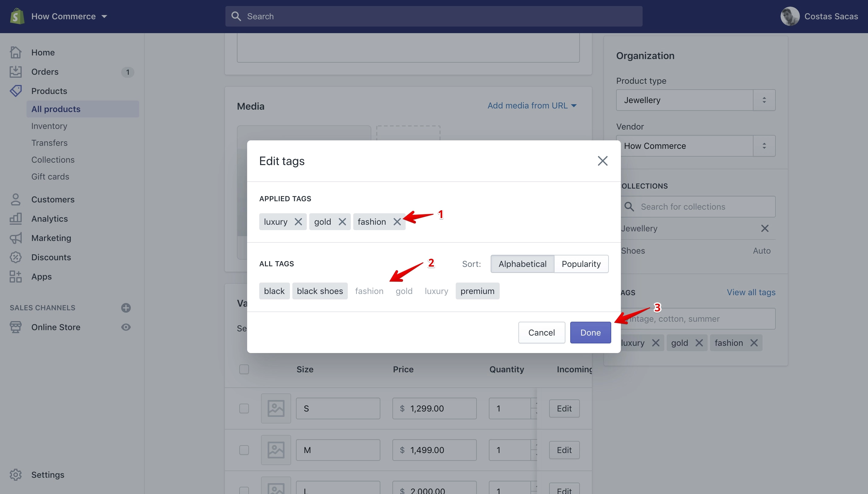Select All products in sidebar
868x494 pixels.
pos(83,109)
